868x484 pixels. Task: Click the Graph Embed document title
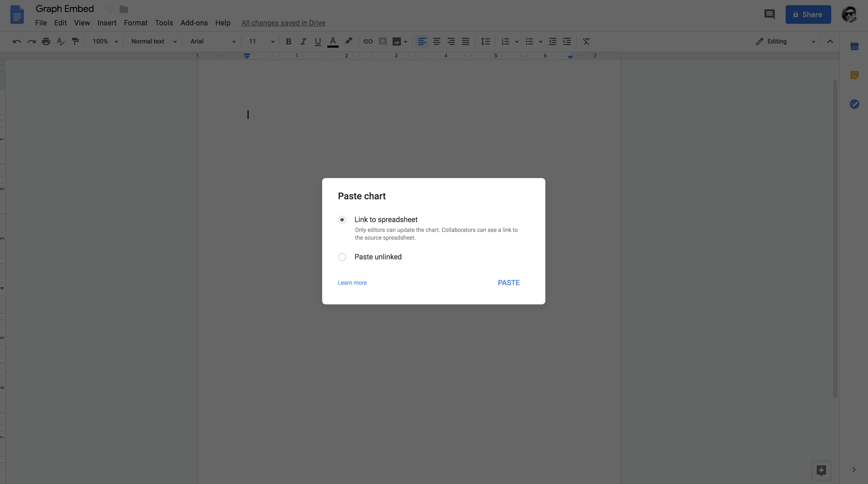pyautogui.click(x=65, y=9)
